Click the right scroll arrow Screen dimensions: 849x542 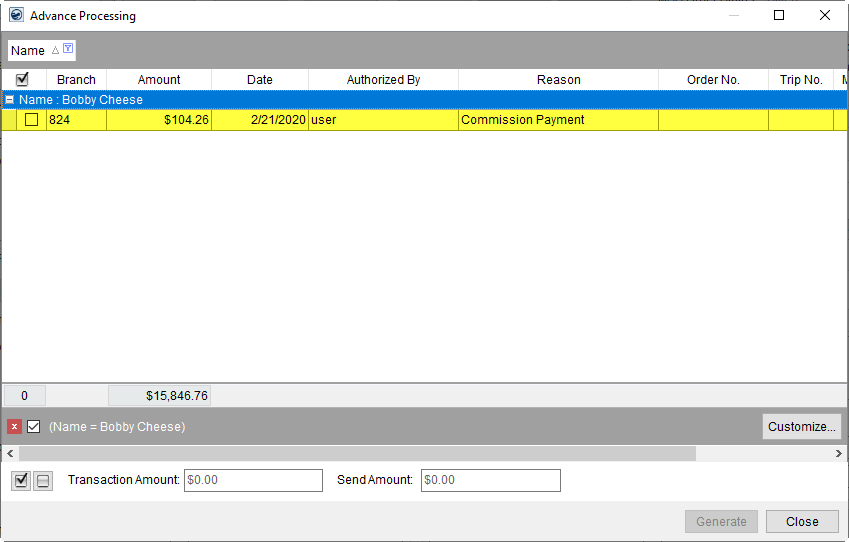click(x=839, y=453)
